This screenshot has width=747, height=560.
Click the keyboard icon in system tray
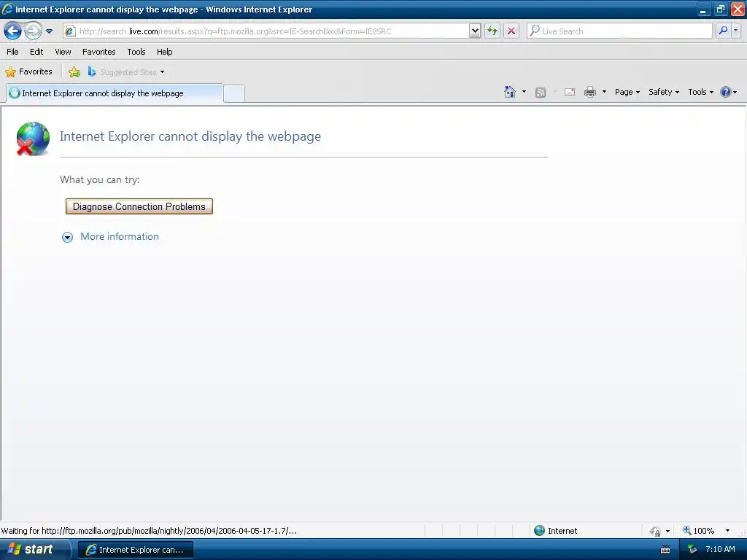(665, 550)
